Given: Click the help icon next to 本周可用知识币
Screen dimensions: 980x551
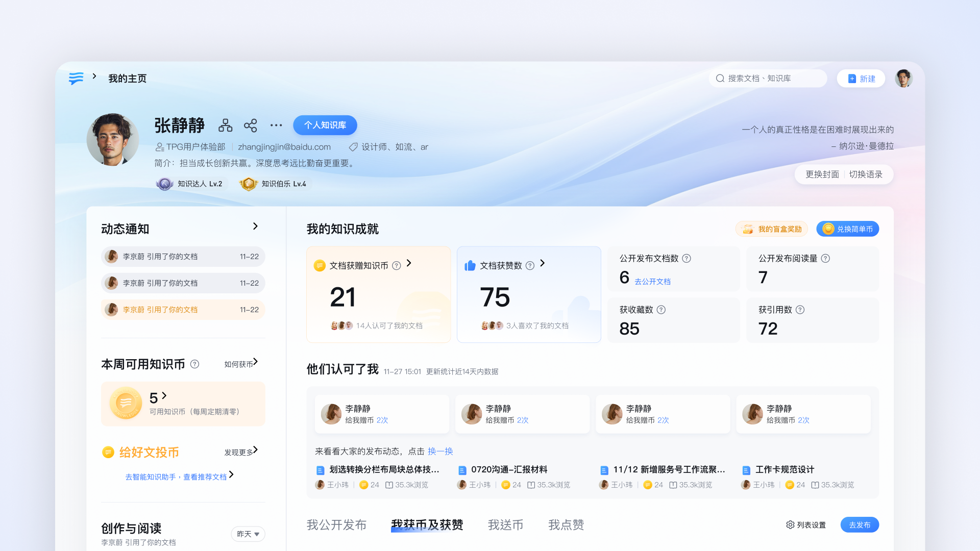Looking at the screenshot, I should pyautogui.click(x=194, y=364).
